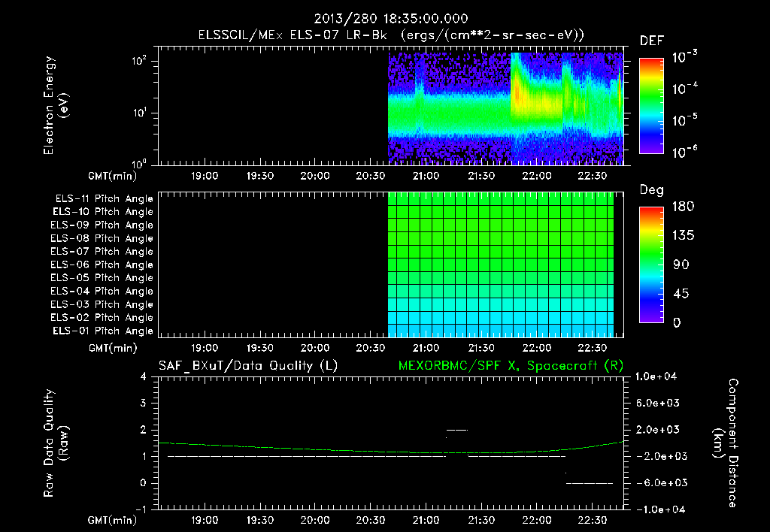
Task: Click the 21:00 tick label under the spectrogram
Action: click(426, 176)
